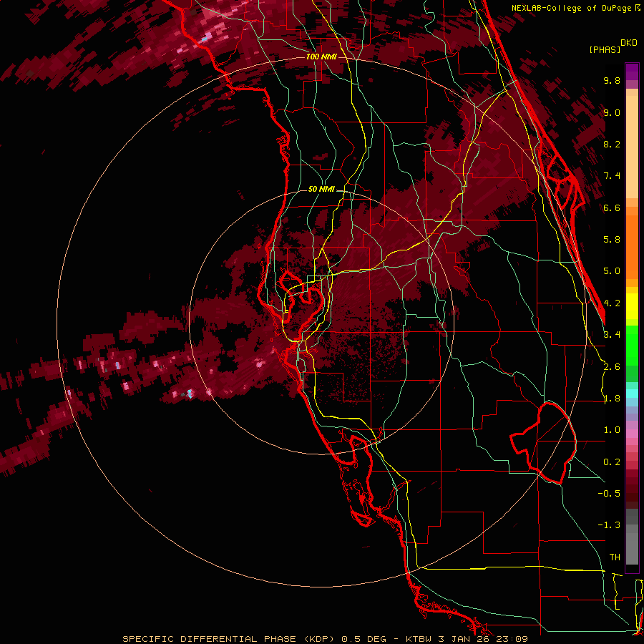Select the 5.0 scale value
644x644 pixels.
point(612,271)
